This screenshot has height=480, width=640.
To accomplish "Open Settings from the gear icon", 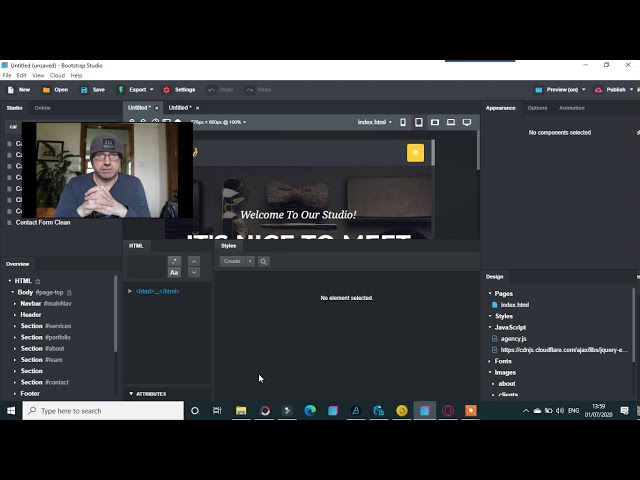I will pos(167,90).
